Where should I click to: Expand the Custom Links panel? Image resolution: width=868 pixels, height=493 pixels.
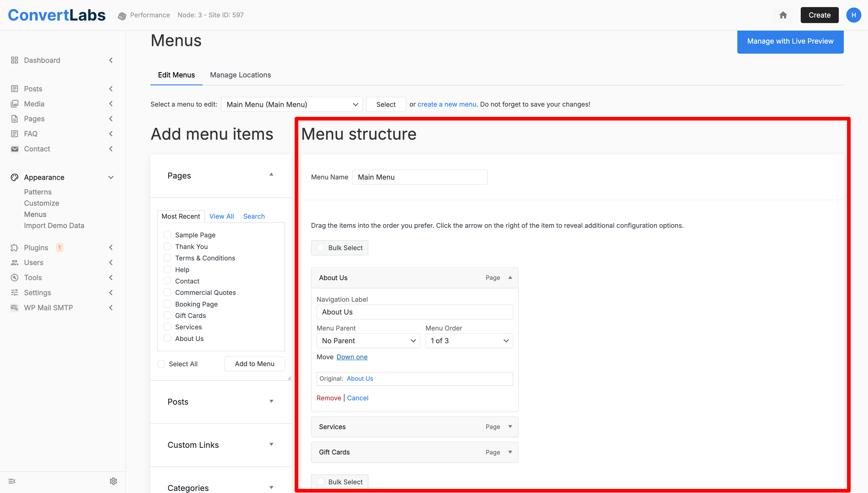pos(271,445)
